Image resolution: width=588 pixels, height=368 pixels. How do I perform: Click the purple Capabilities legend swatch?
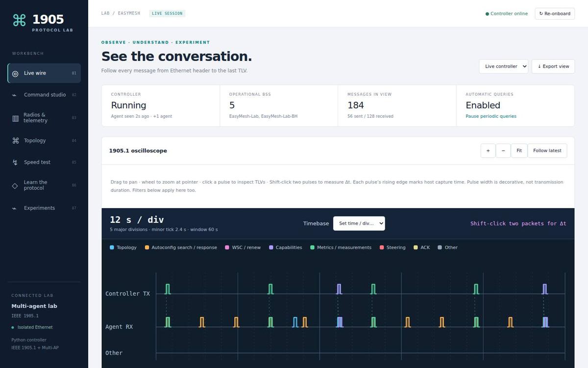(271, 248)
